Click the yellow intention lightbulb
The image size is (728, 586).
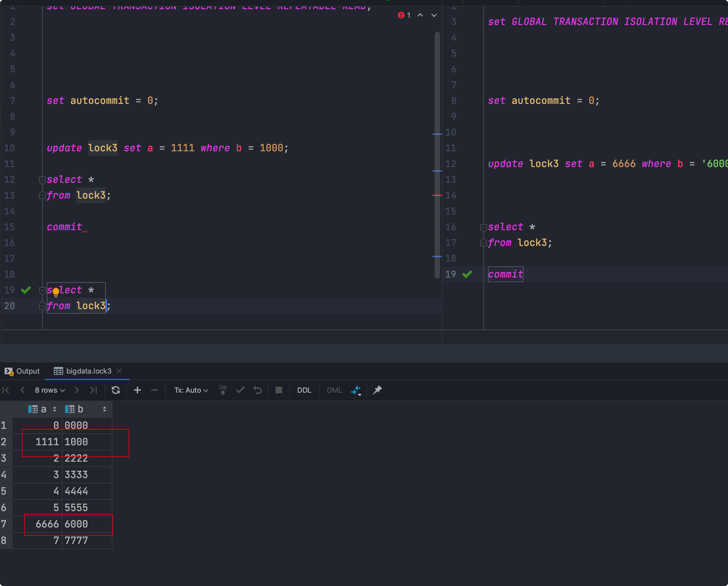[x=56, y=291]
